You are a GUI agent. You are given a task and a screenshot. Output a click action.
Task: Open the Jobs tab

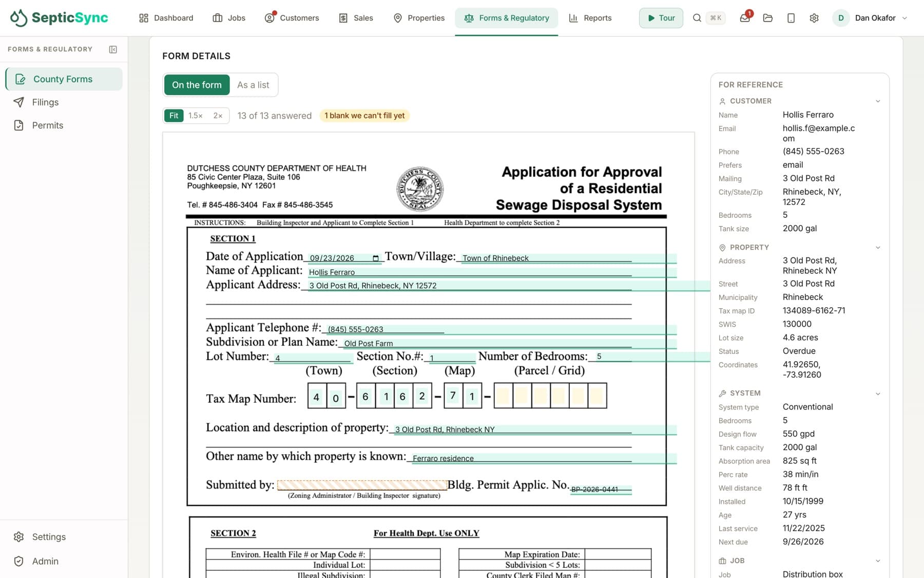pyautogui.click(x=229, y=18)
